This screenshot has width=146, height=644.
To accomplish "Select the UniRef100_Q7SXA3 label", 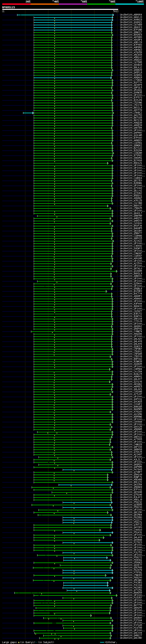I will 131,188.
